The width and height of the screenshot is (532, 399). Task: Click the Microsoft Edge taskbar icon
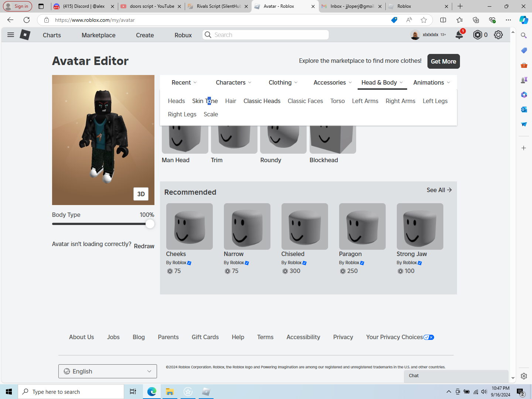tap(152, 392)
